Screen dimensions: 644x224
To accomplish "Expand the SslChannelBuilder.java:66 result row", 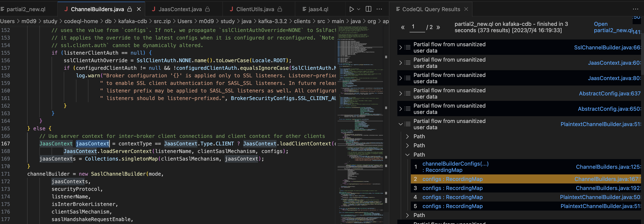I will click(401, 47).
